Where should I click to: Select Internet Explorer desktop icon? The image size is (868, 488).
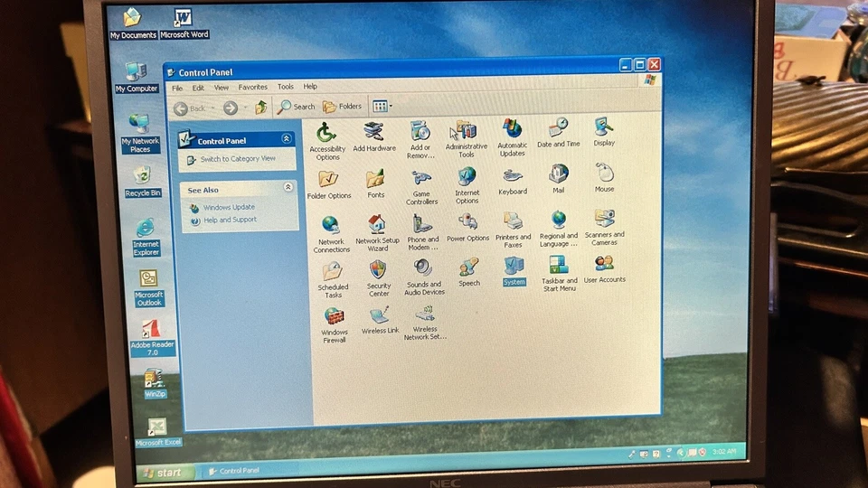click(x=146, y=238)
